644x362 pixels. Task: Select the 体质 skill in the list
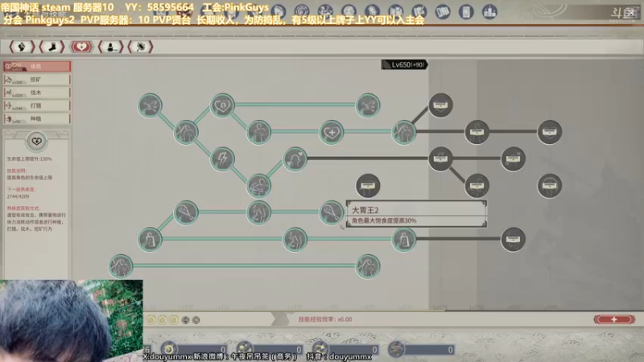tap(37, 66)
